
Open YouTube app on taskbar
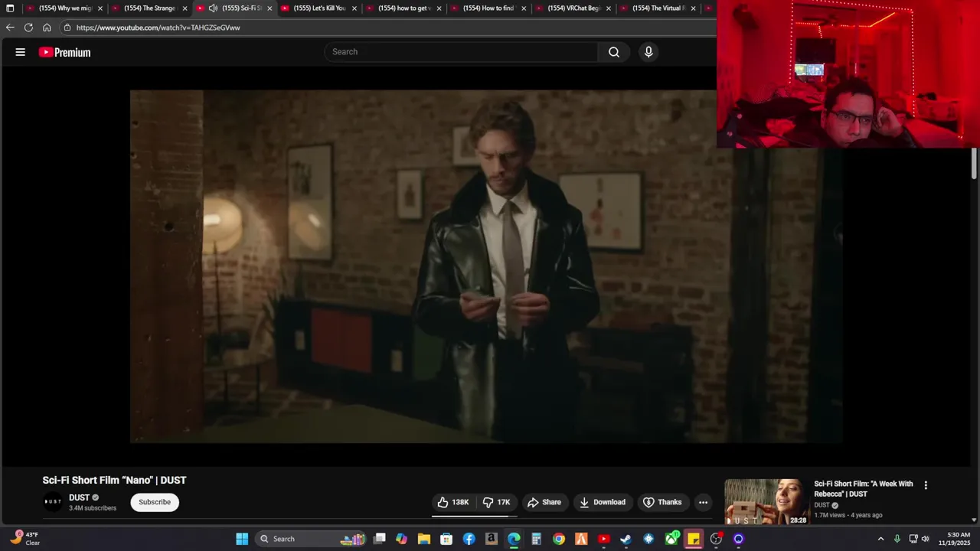[x=604, y=539]
